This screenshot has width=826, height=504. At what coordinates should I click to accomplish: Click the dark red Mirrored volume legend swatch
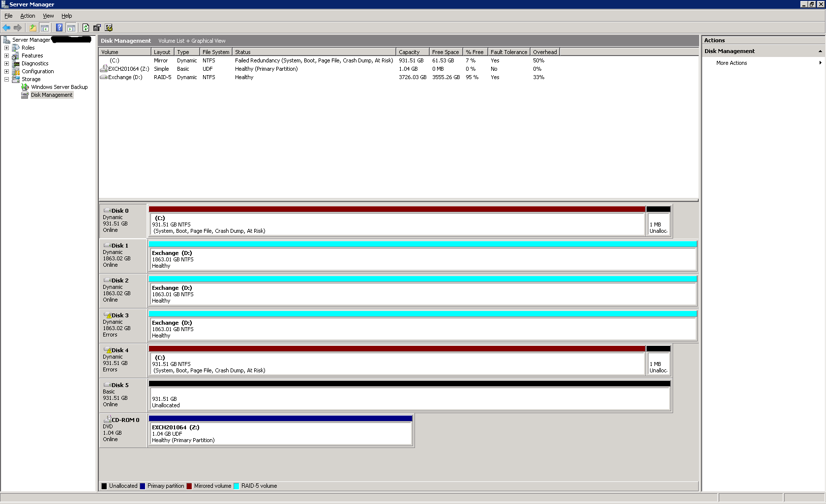pyautogui.click(x=189, y=486)
